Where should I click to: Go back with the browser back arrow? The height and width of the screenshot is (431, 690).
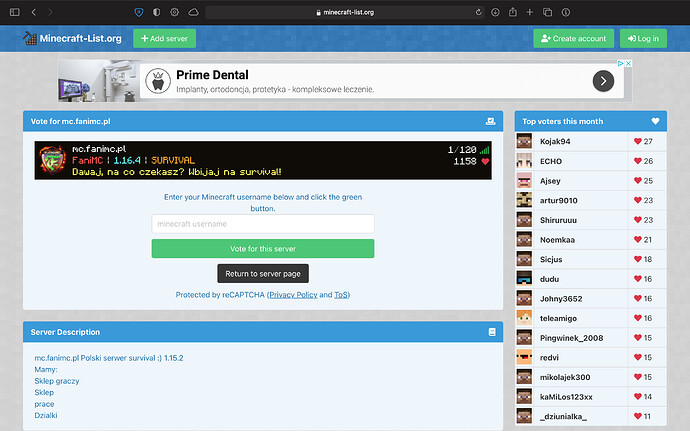click(34, 12)
